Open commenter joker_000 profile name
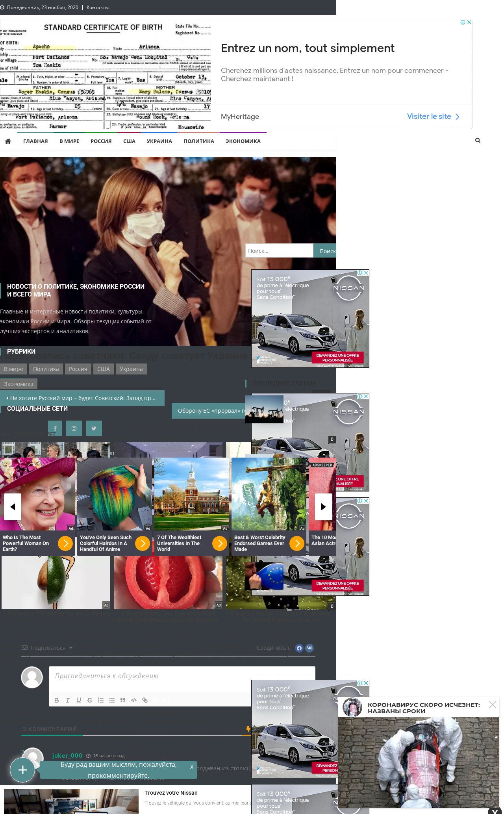The height and width of the screenshot is (814, 504). [67, 755]
